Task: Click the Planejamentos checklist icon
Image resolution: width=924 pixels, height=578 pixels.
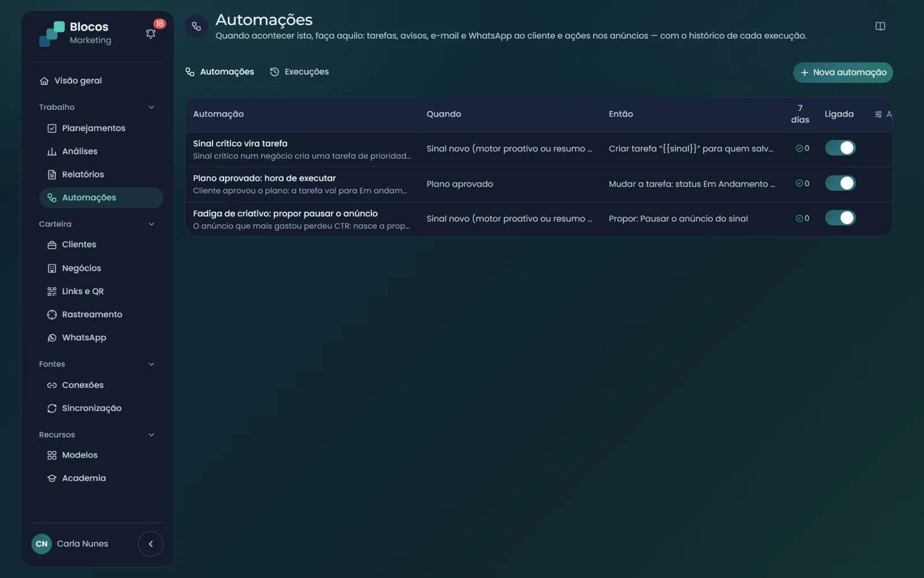Action: pyautogui.click(x=52, y=128)
